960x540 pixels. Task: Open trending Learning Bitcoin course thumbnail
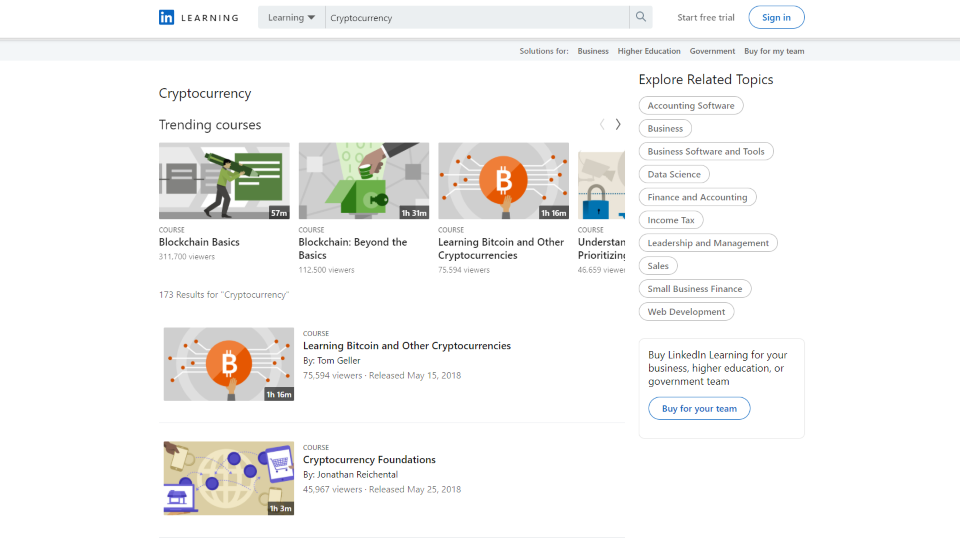coord(503,181)
